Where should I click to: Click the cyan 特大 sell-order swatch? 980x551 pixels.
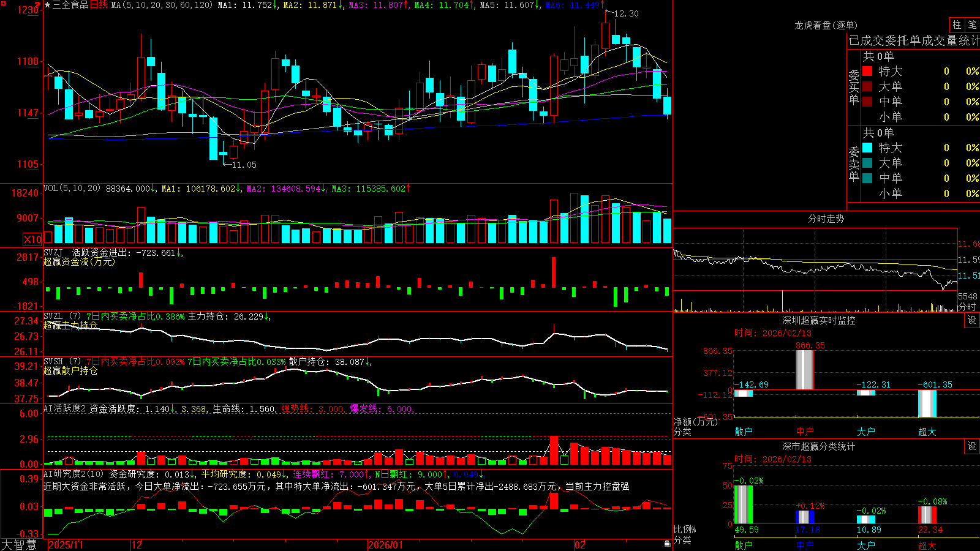[867, 148]
